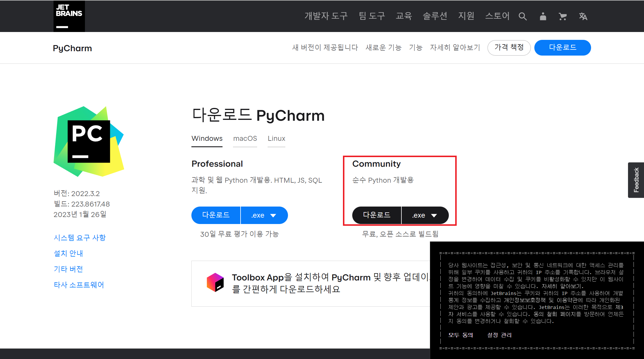Image resolution: width=644 pixels, height=359 pixels.
Task: Open the 개발자 도구 menu
Action: (x=326, y=16)
